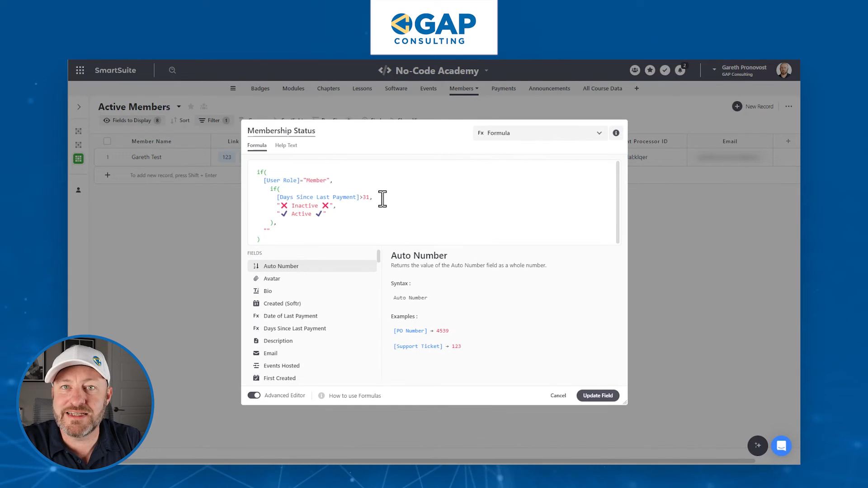The height and width of the screenshot is (488, 868).
Task: Open the AI sparkle assistant button
Action: pos(758,446)
